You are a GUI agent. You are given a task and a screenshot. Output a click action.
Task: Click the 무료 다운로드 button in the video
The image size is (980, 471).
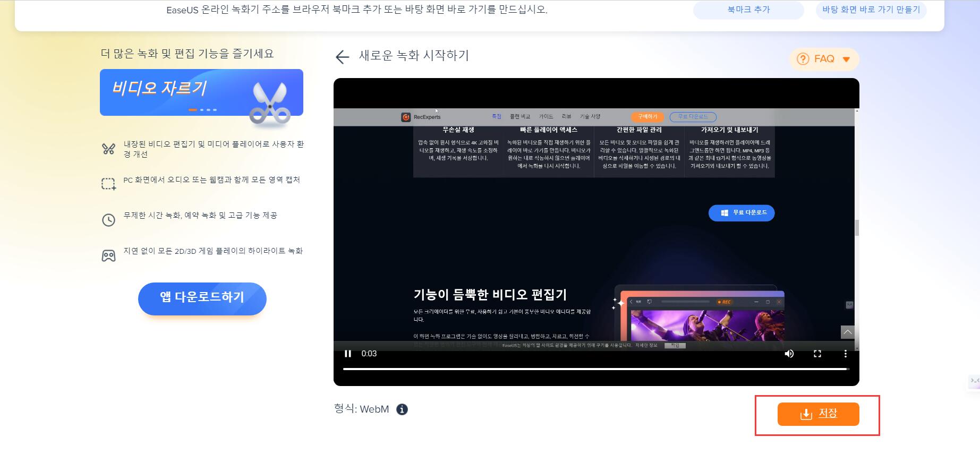[x=742, y=213]
